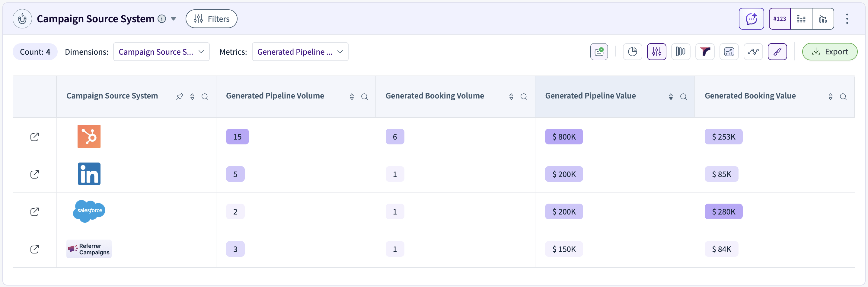Click the Filters button

[x=211, y=19]
